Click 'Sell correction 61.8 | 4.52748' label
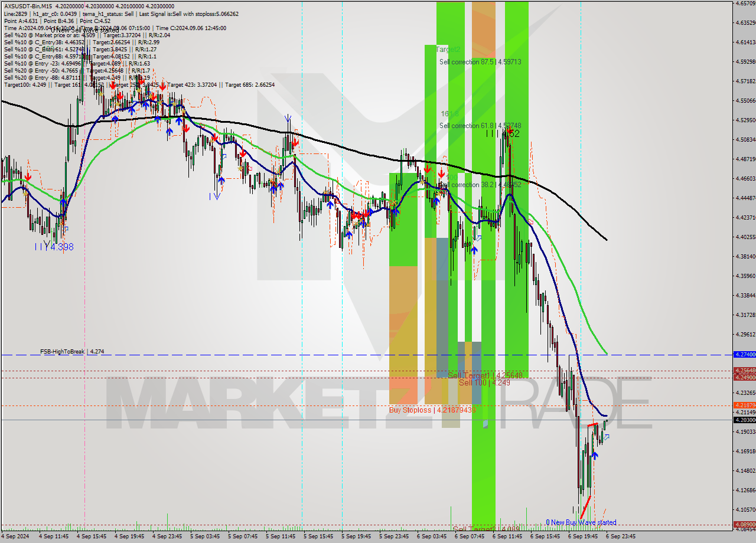 point(480,126)
